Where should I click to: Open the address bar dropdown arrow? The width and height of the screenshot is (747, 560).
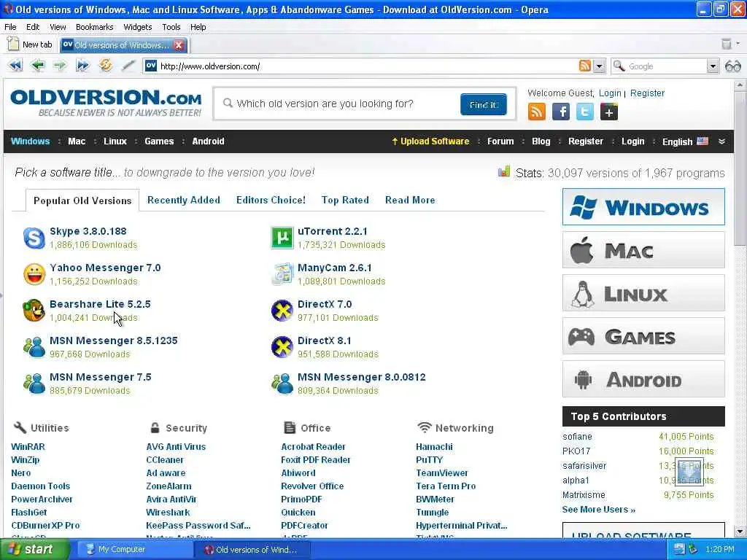600,66
